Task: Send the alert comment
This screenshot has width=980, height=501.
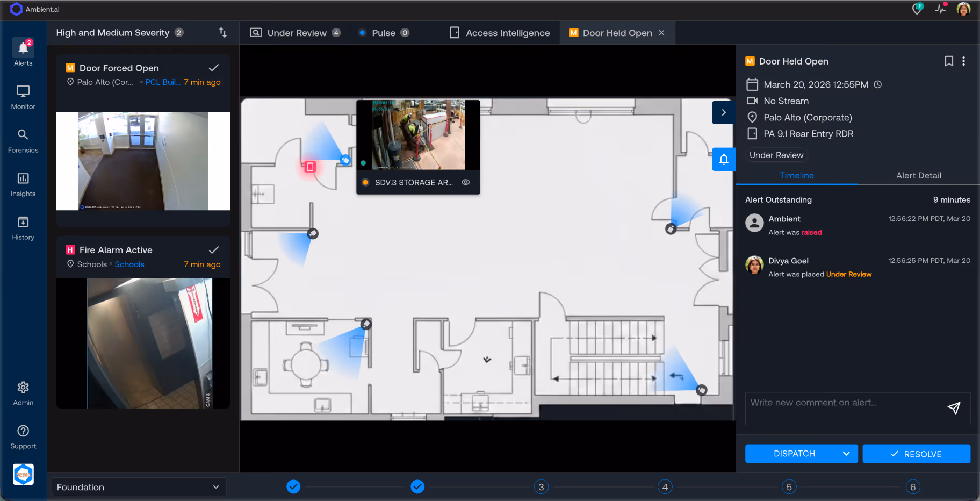Action: [x=954, y=409]
